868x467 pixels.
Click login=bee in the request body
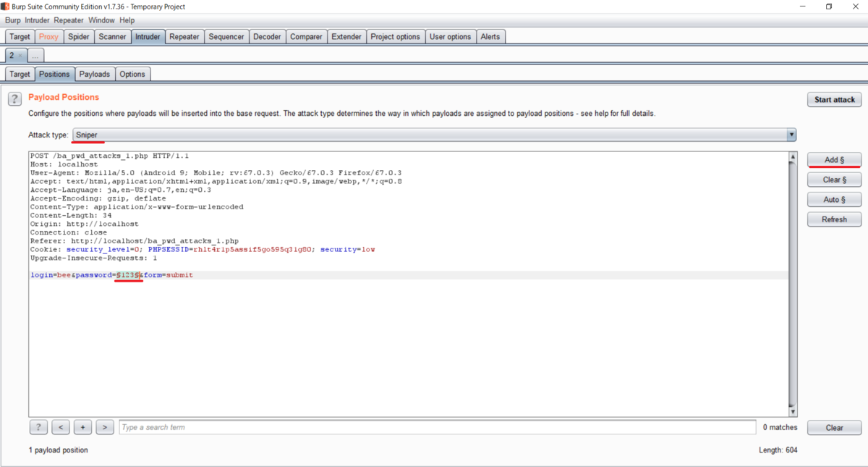[50, 275]
